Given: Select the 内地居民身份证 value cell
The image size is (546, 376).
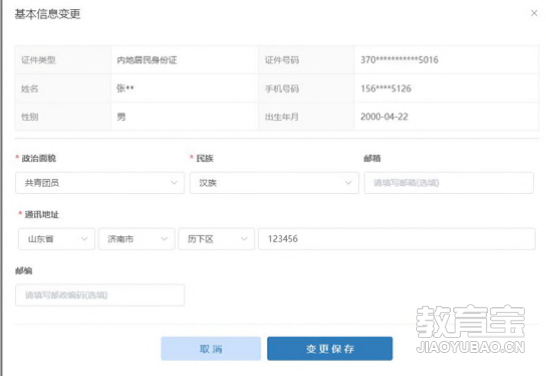Looking at the screenshot, I should (x=185, y=60).
